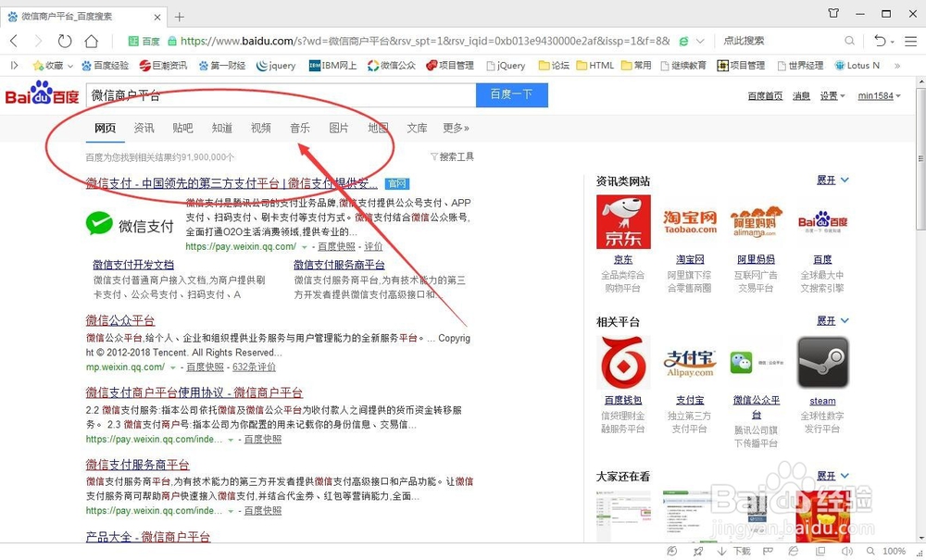Open the HTML bookmark folder
Viewport: 926px width, 560px height.
pyautogui.click(x=595, y=66)
